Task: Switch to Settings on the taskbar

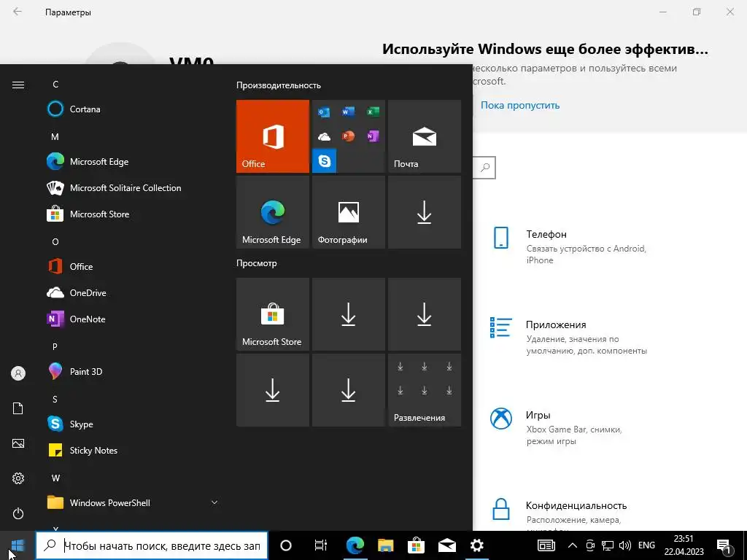Action: click(x=477, y=545)
